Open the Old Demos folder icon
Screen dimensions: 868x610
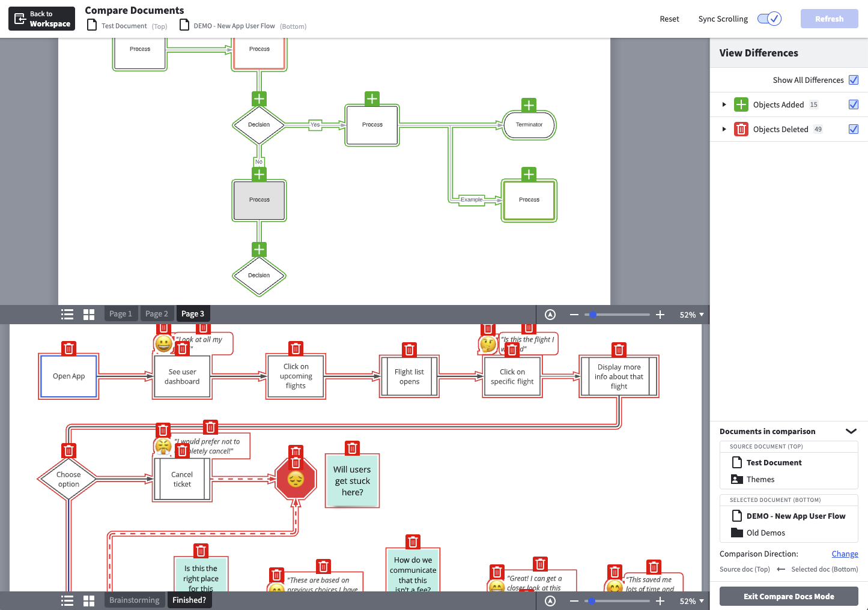[738, 533]
